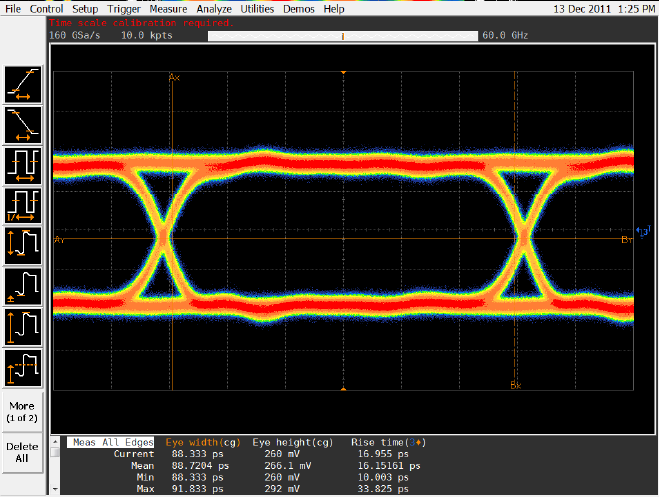659x497 pixels.
Task: Click the Ax vertical marker label
Action: 174,77
